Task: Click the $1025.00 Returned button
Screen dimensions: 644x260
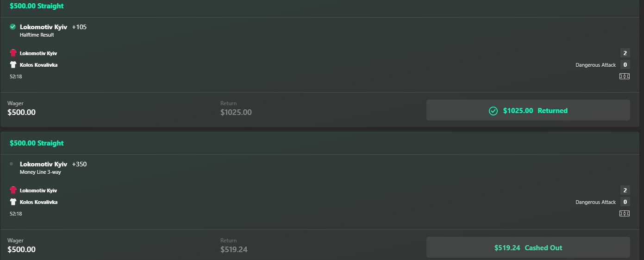Action: tap(528, 110)
